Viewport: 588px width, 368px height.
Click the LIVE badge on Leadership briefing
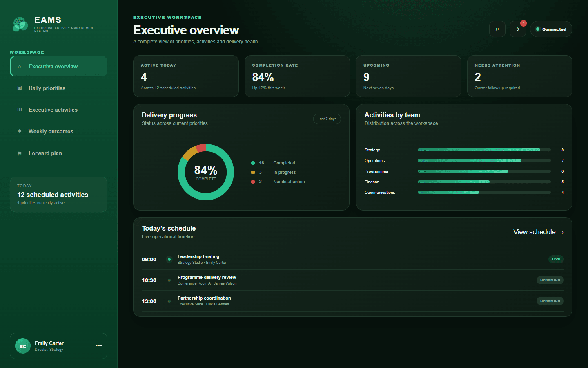coord(556,259)
